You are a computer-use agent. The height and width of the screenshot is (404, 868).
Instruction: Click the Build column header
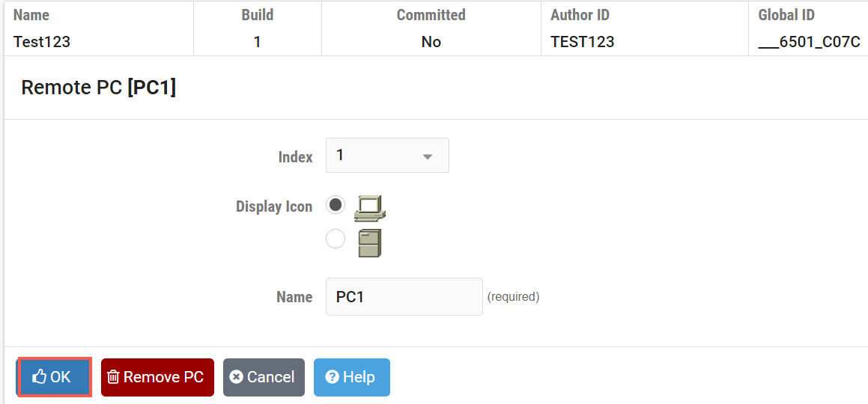257,15
